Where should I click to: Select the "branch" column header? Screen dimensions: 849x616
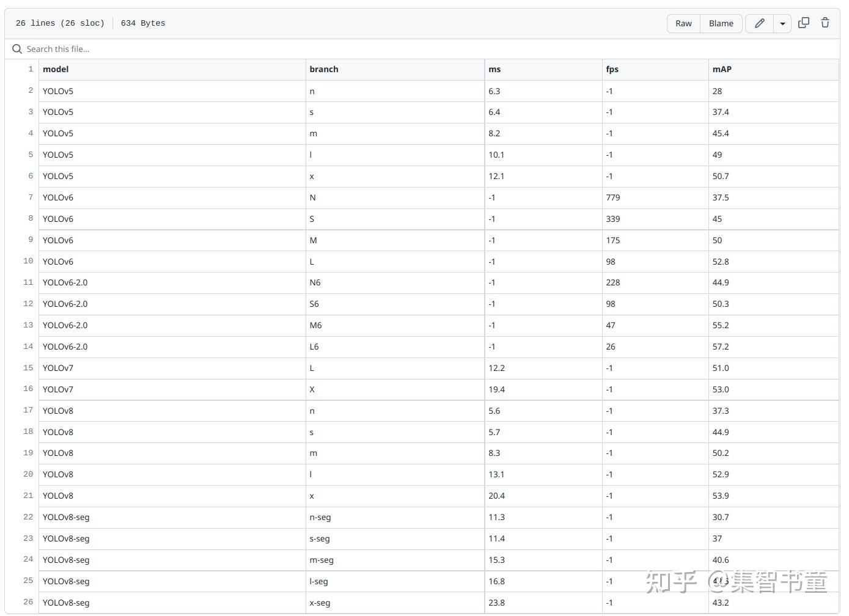tap(324, 69)
